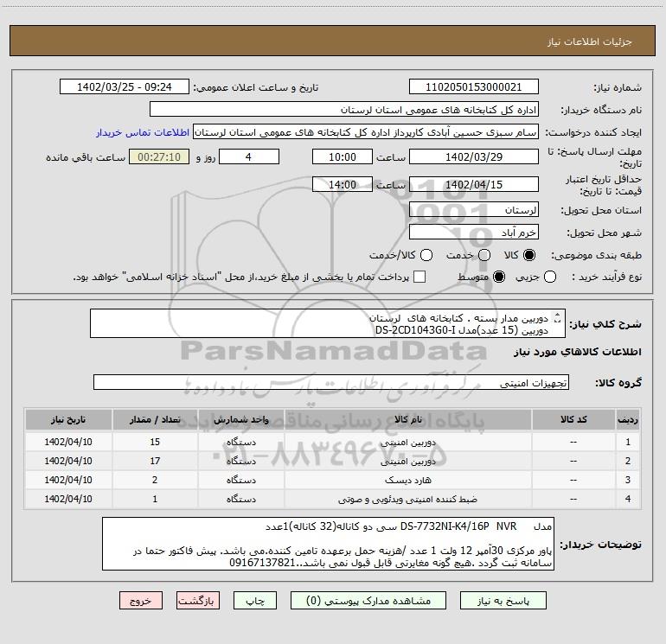Select the کالا radio button
Viewport: 666px width, 644px height.
(x=529, y=255)
